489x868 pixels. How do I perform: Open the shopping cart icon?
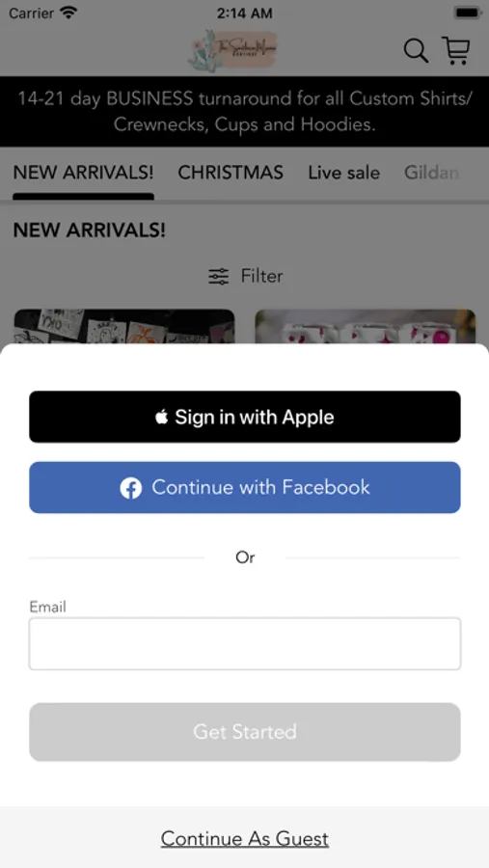(456, 50)
